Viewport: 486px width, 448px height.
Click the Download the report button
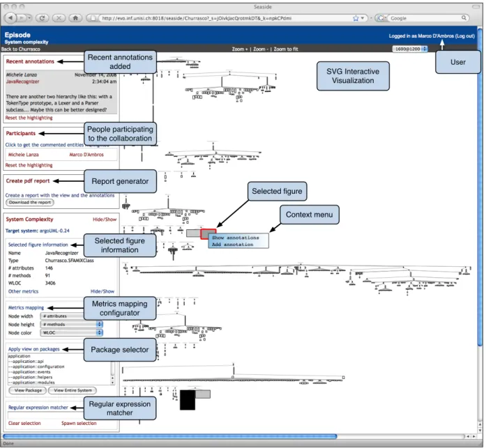pos(30,203)
